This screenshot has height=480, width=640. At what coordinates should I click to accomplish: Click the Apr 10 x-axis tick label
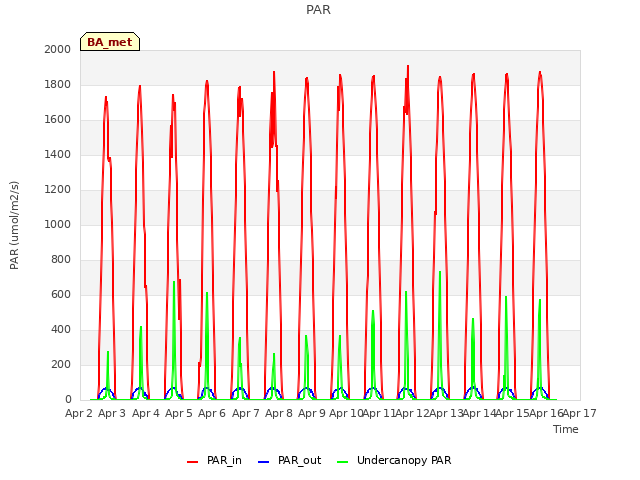click(346, 413)
